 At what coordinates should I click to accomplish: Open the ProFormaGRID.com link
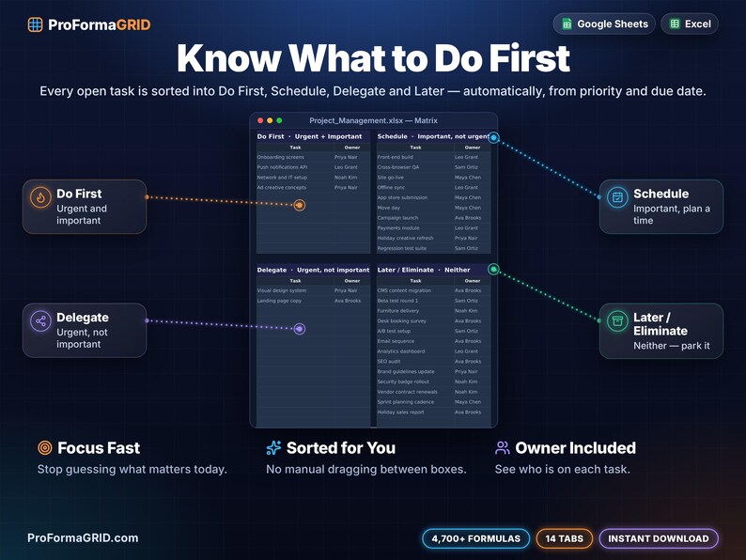pyautogui.click(x=83, y=538)
